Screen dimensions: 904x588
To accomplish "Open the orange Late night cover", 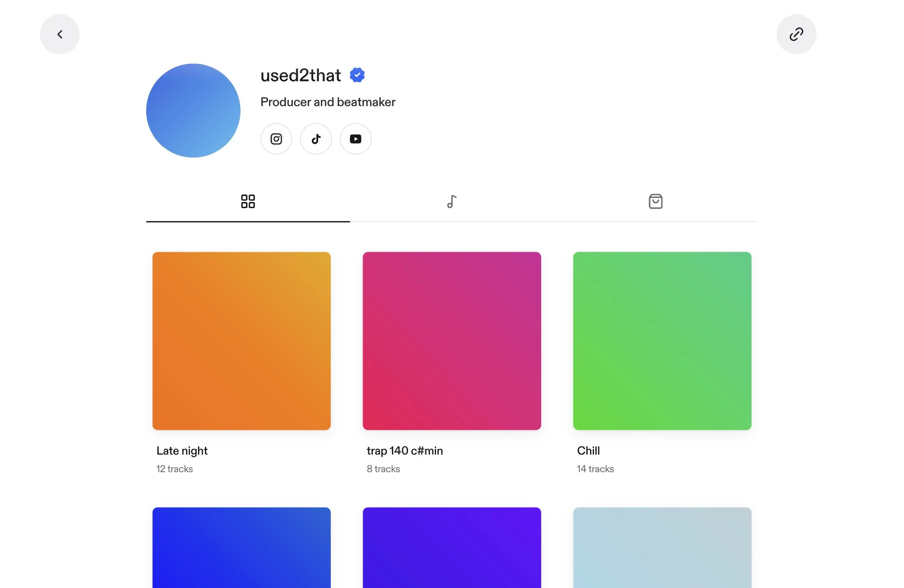I will click(x=242, y=341).
